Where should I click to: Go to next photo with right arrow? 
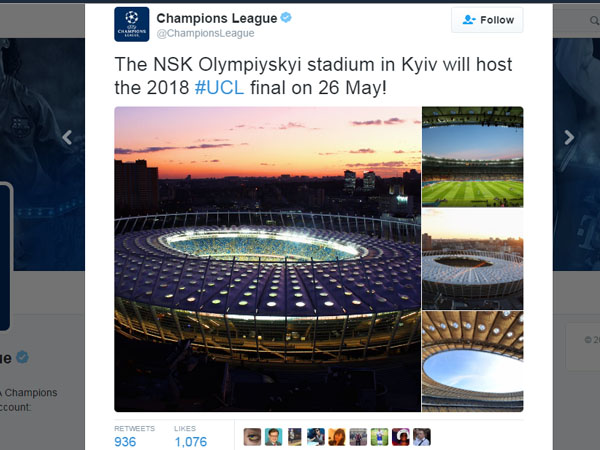coord(569,137)
